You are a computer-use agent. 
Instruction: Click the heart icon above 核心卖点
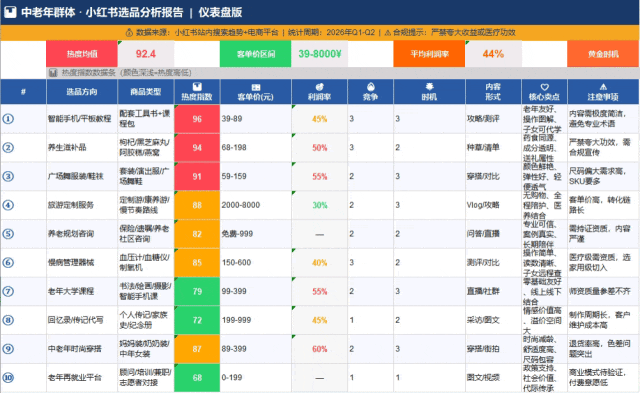tap(544, 87)
